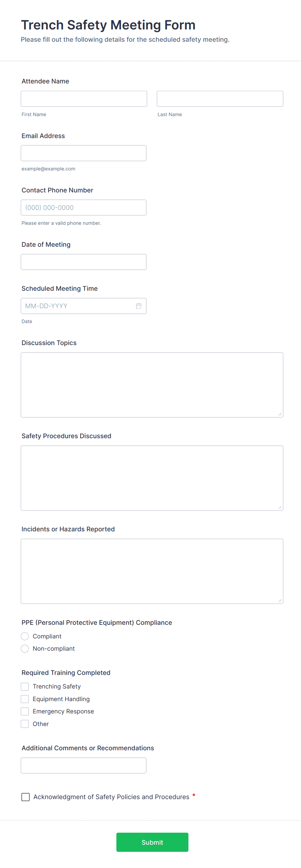Click the Last Name field

point(220,99)
